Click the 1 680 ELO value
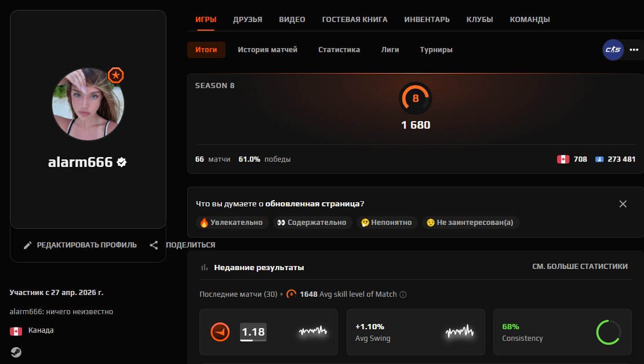This screenshot has width=644, height=364. (416, 125)
